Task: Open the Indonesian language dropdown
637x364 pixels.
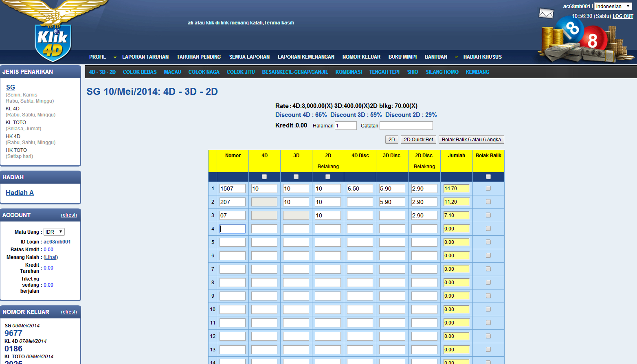Action: click(613, 7)
